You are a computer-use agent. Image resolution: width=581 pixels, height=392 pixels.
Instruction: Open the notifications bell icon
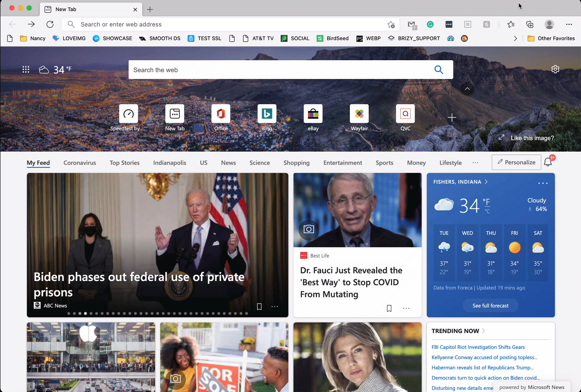click(548, 162)
